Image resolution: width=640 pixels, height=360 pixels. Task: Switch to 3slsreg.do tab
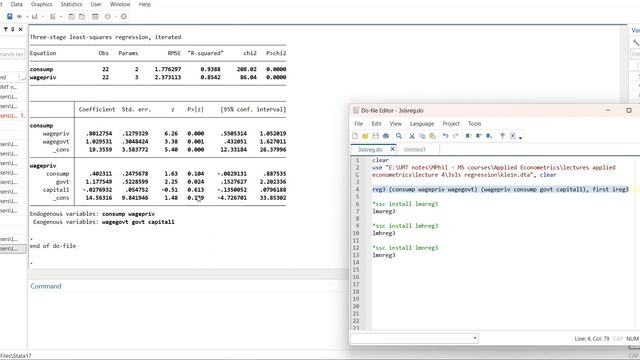click(370, 149)
